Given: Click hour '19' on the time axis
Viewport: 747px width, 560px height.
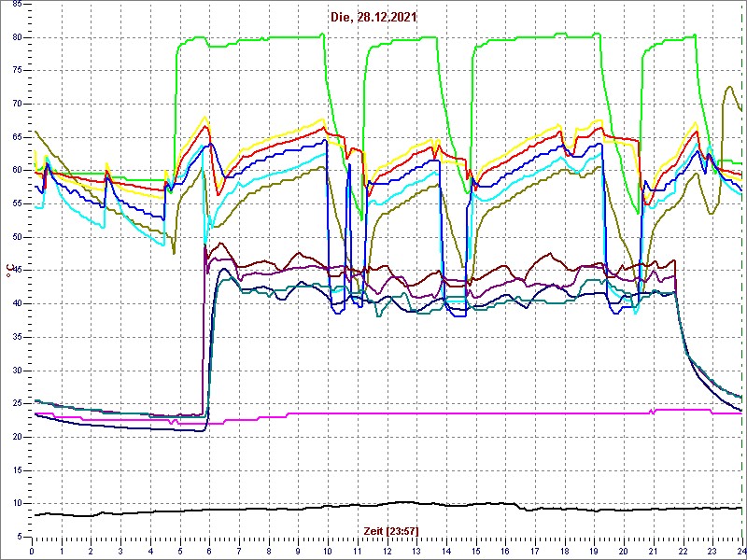Looking at the screenshot, I should pyautogui.click(x=594, y=551).
